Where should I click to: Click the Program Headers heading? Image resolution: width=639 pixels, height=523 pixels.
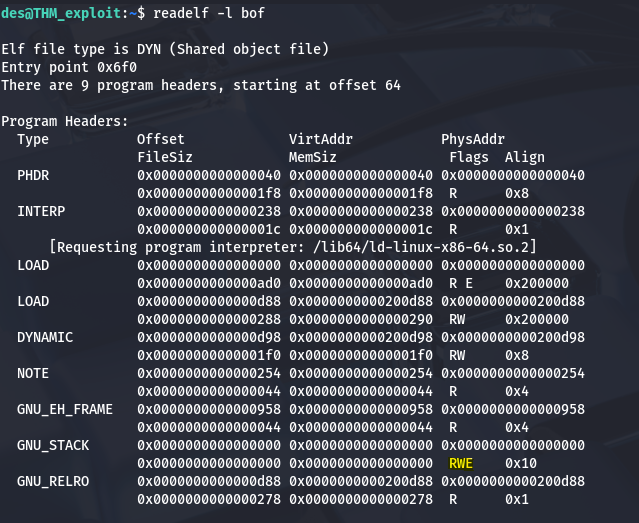click(65, 121)
